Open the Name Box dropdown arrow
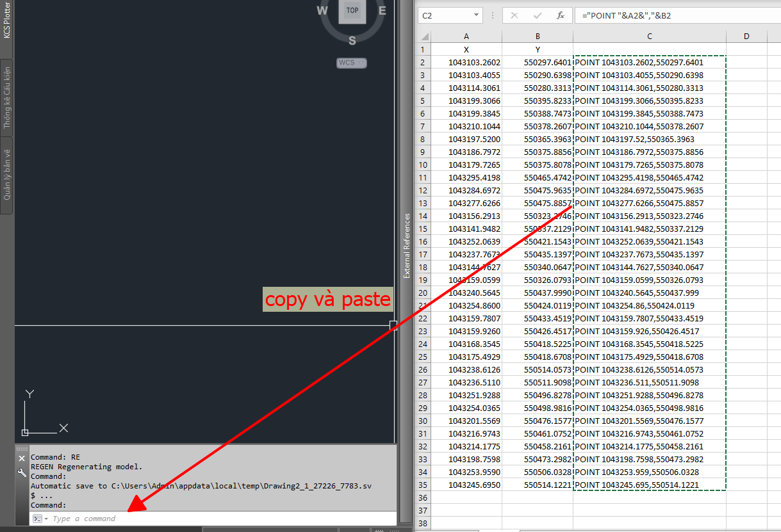The width and height of the screenshot is (781, 532). (x=476, y=15)
